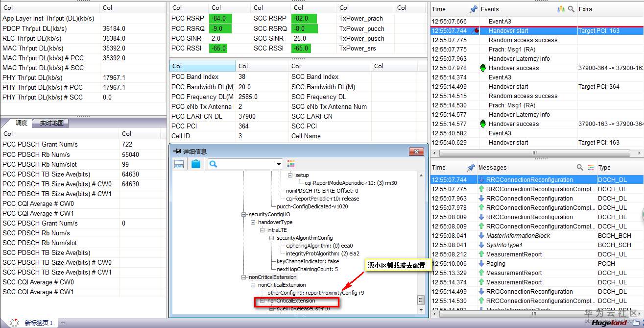Click green hand icon at 12:55:07.978
The height and width of the screenshot is (328, 644).
click(x=482, y=68)
